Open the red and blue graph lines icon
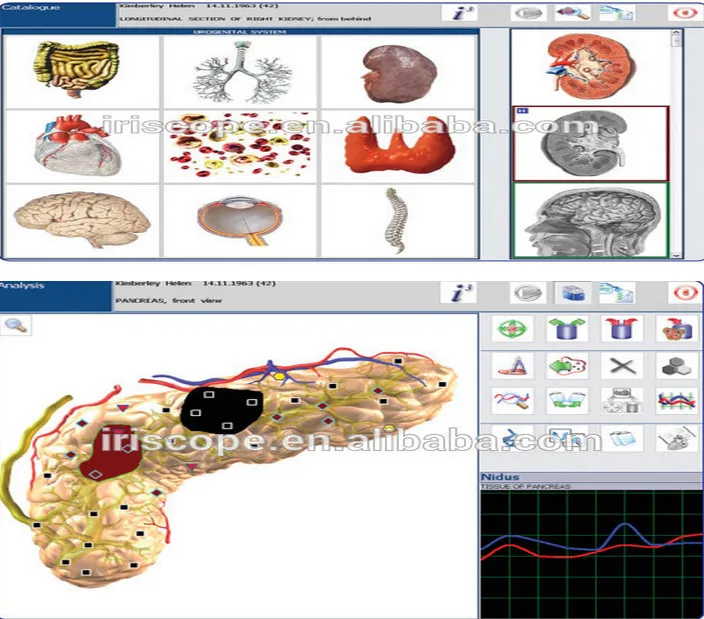Image resolution: width=704 pixels, height=619 pixels. coord(677,401)
